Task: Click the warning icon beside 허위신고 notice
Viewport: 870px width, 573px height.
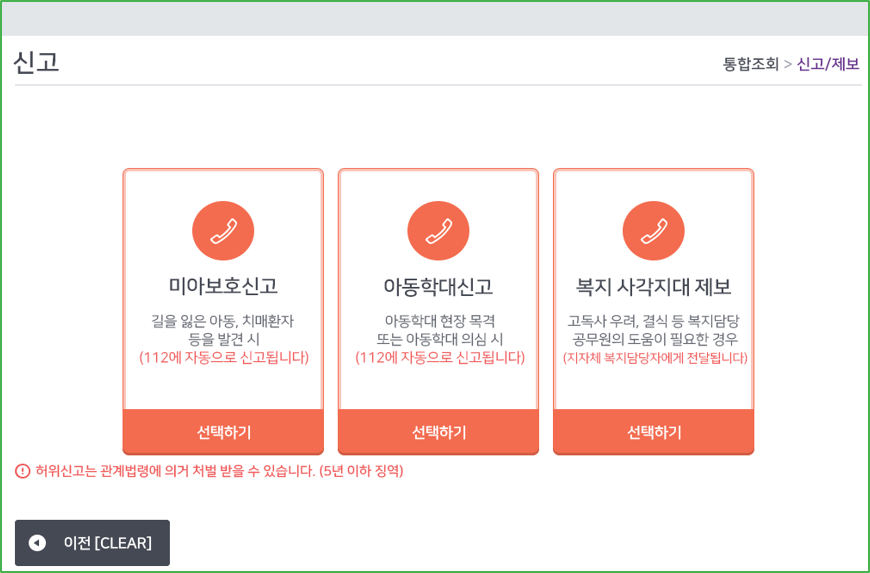Action: tap(23, 471)
